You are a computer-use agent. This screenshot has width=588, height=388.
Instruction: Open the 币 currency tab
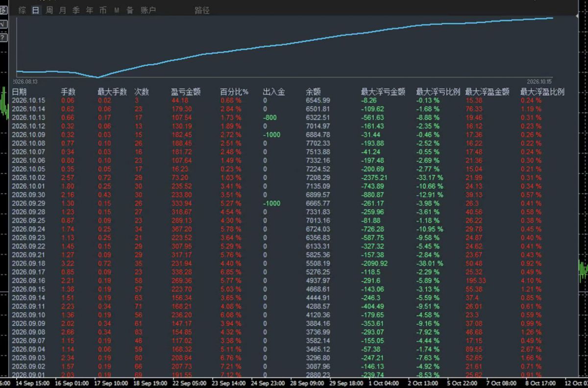[x=103, y=10]
